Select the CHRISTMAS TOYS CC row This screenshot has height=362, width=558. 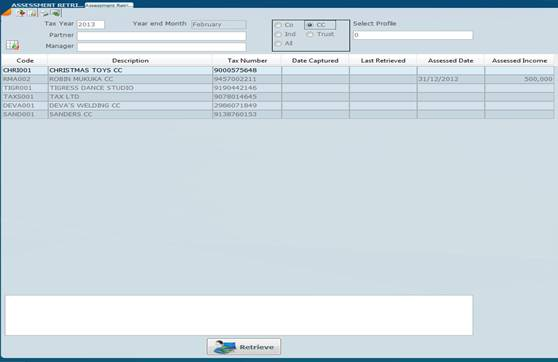(278, 70)
